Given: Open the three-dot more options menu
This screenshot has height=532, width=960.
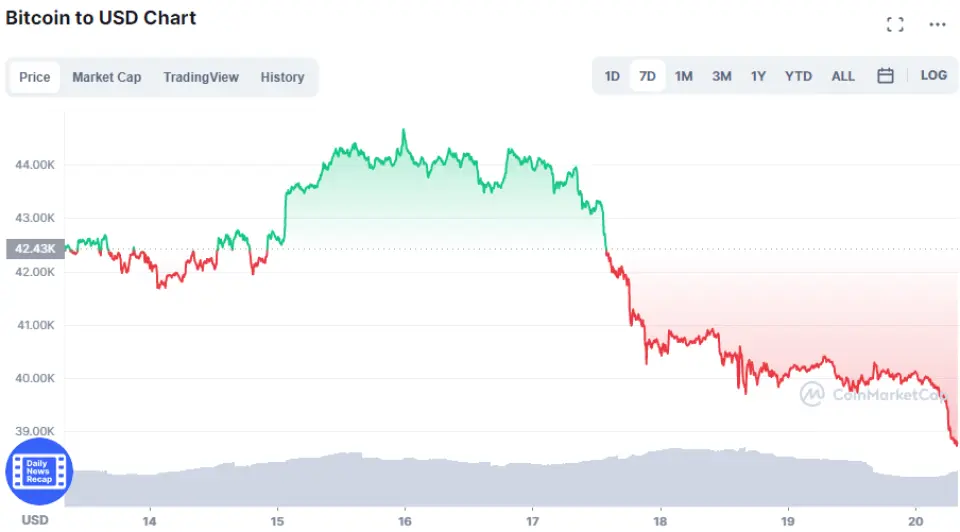Looking at the screenshot, I should click(x=937, y=24).
